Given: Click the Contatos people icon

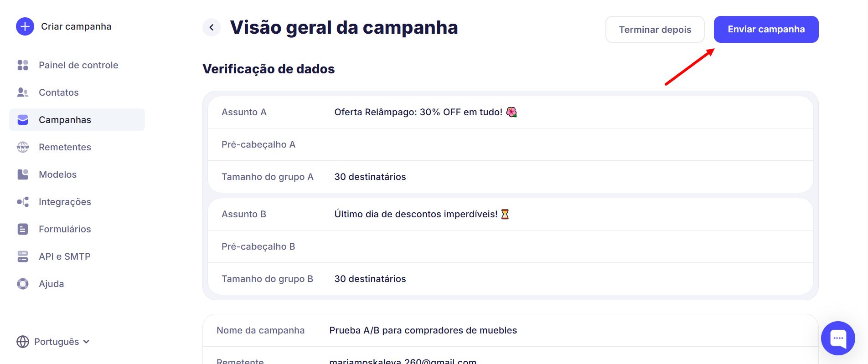Looking at the screenshot, I should tap(23, 92).
